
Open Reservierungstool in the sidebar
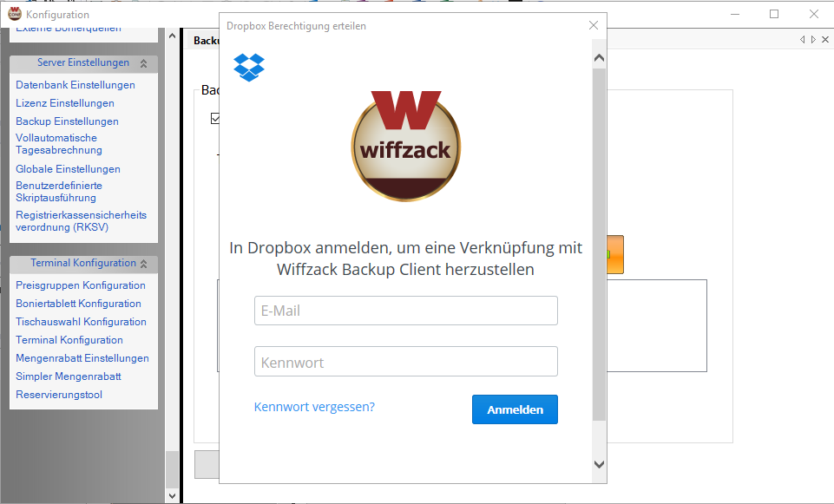pos(59,395)
